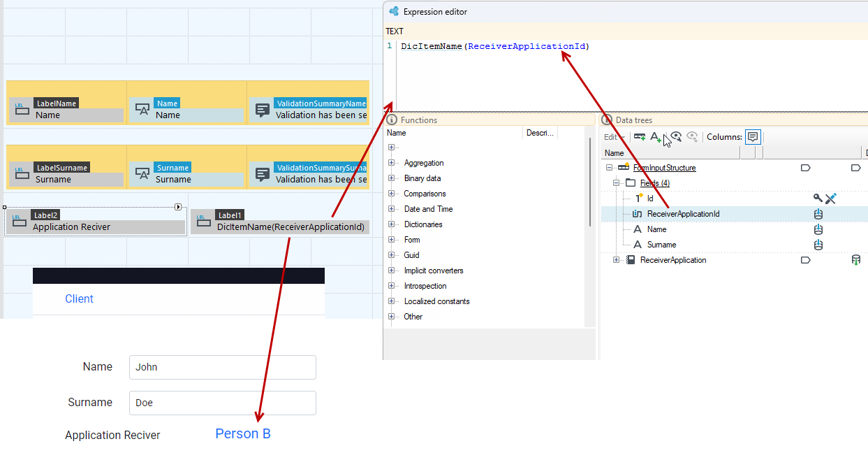868x453 pixels.
Task: Click the Person B link in the preview
Action: pos(243,434)
